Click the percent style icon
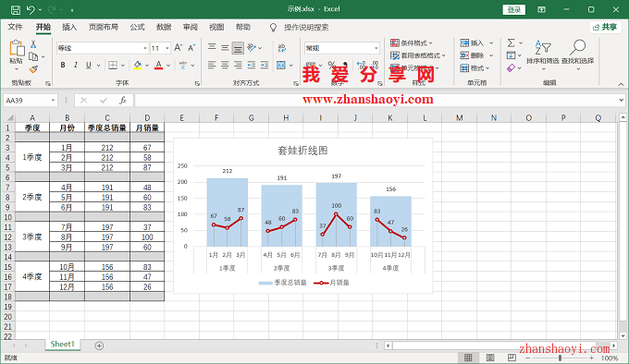 click(331, 65)
